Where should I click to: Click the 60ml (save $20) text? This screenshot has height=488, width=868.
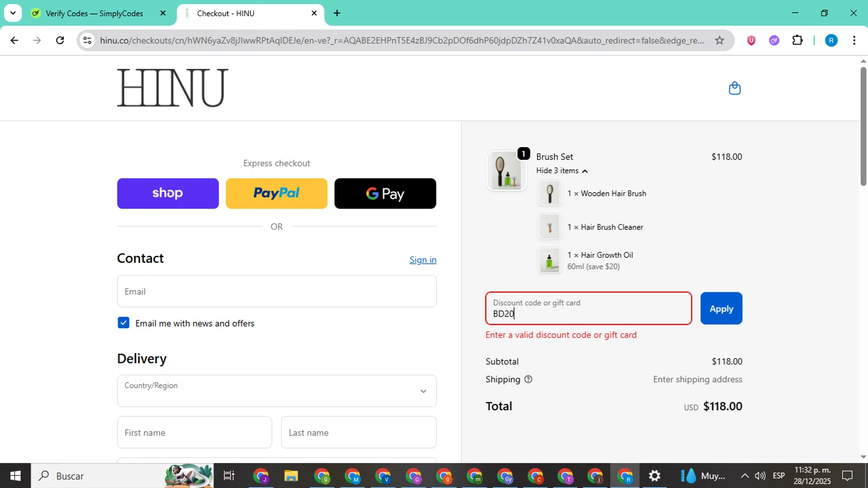click(x=593, y=266)
